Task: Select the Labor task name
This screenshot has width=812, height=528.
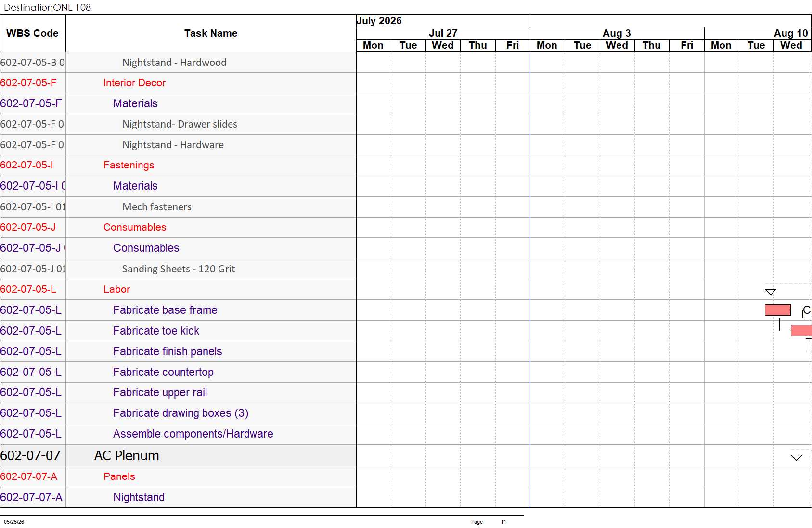Action: [x=116, y=289]
